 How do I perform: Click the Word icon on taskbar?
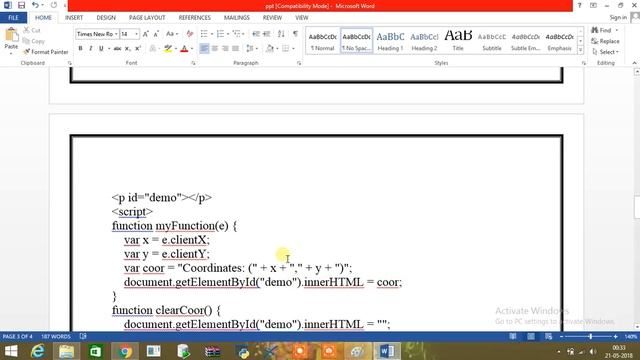387,351
